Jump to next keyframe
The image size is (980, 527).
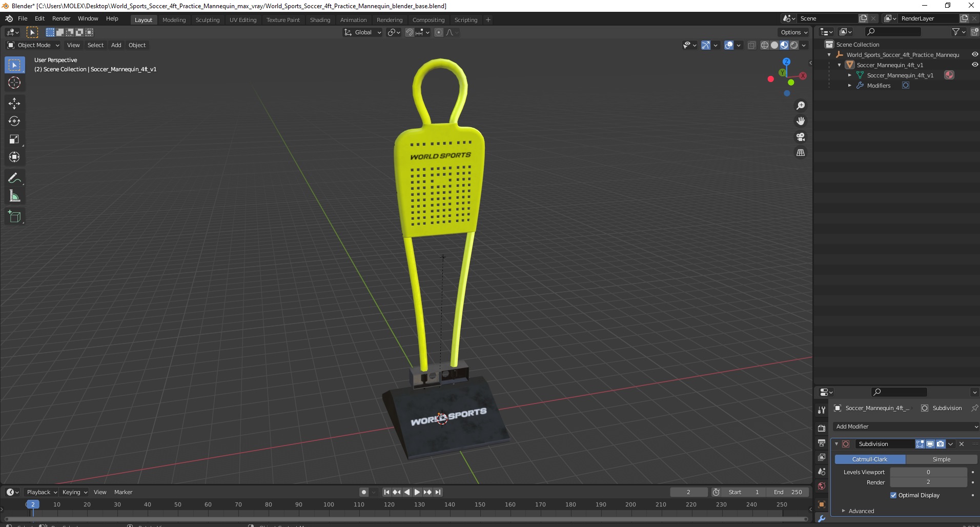coord(427,492)
